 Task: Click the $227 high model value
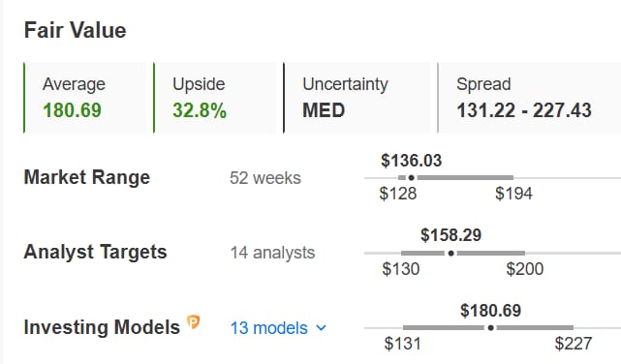pos(574,344)
